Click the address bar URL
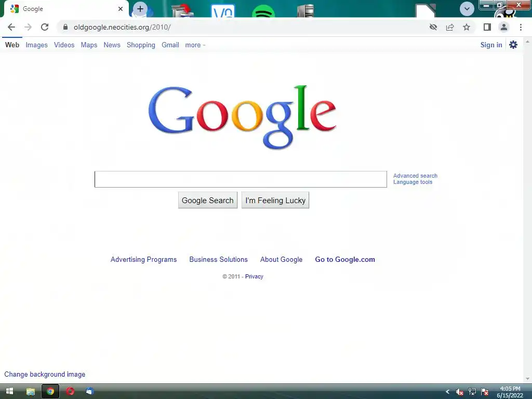 (x=122, y=27)
